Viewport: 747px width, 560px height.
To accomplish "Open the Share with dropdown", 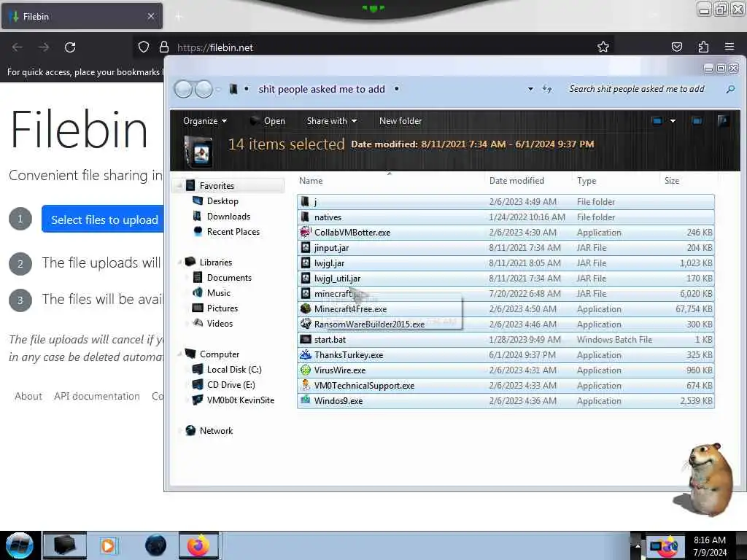I will 332,121.
